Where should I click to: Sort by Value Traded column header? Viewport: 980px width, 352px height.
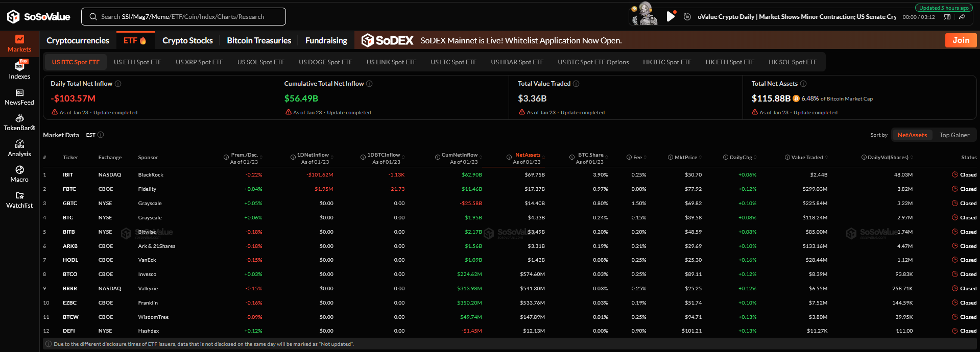[x=806, y=157]
